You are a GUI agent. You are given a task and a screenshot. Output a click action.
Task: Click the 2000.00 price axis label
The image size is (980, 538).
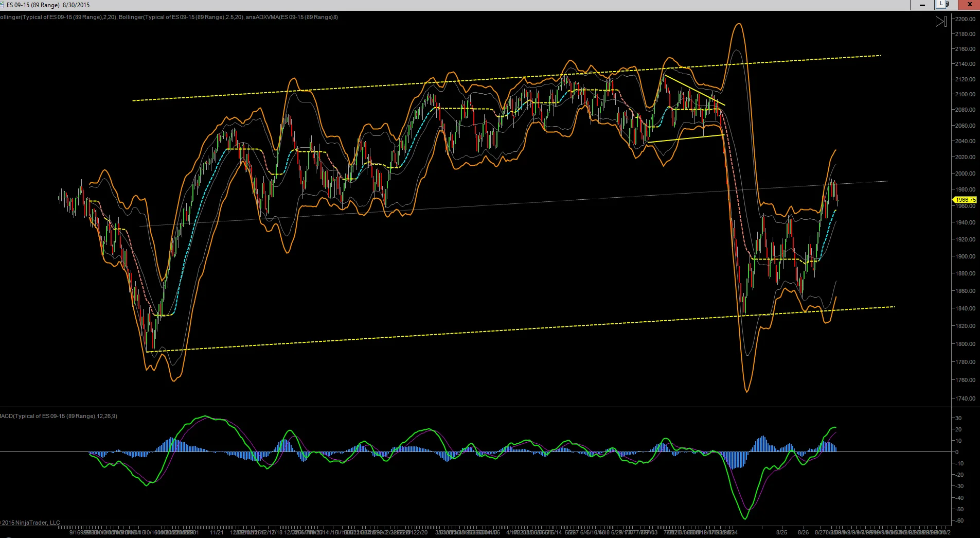965,173
